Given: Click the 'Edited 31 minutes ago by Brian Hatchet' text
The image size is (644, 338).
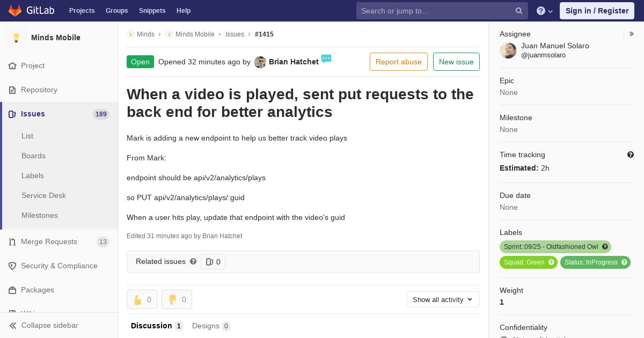Looking at the screenshot, I should 184,236.
